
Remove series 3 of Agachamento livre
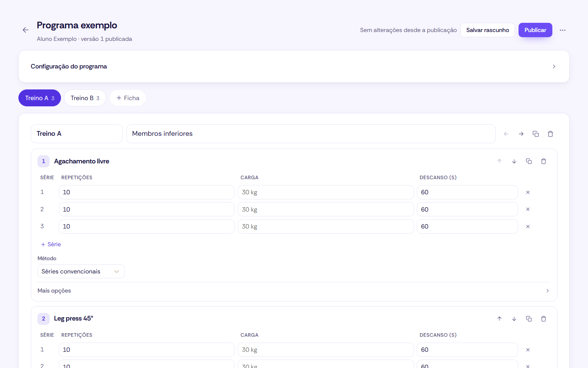tap(528, 226)
